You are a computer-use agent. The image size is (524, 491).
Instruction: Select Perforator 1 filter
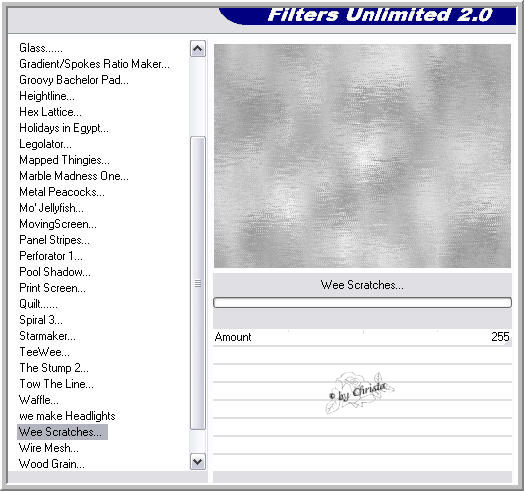point(51,256)
